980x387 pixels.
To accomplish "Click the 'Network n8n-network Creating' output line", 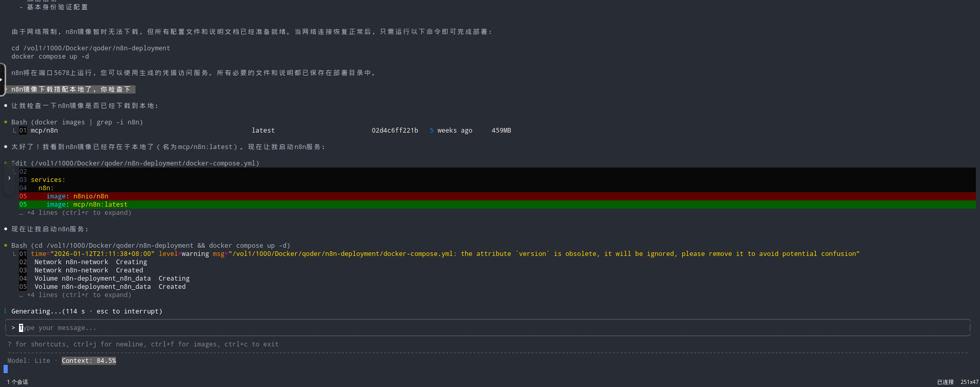I will pyautogui.click(x=90, y=262).
